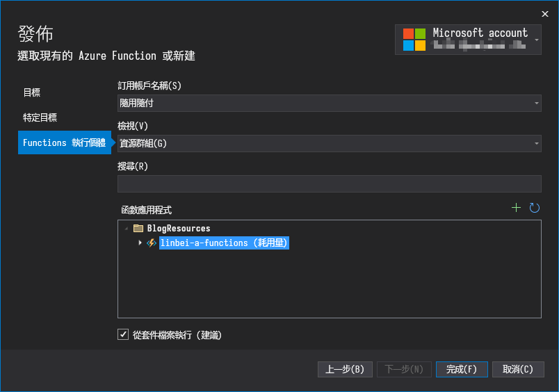559x392 pixels.
Task: Select the BlogResources group row
Action: tap(179, 229)
